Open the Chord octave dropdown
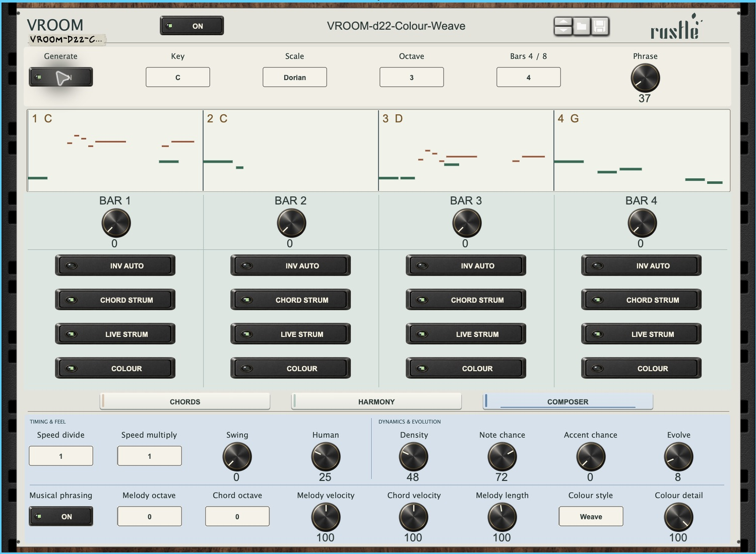Screen dimensions: 756x554 coord(237,516)
